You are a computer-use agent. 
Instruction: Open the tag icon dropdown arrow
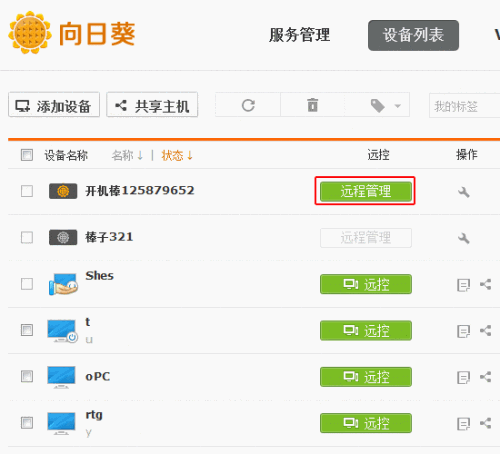coord(397,106)
